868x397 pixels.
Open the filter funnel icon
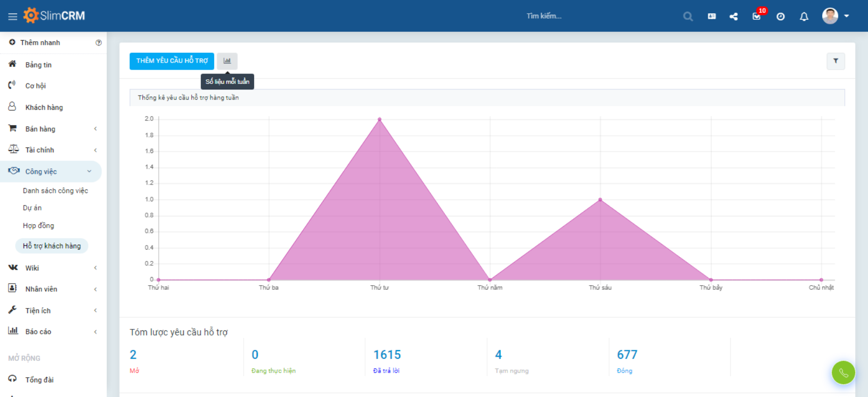pos(835,61)
